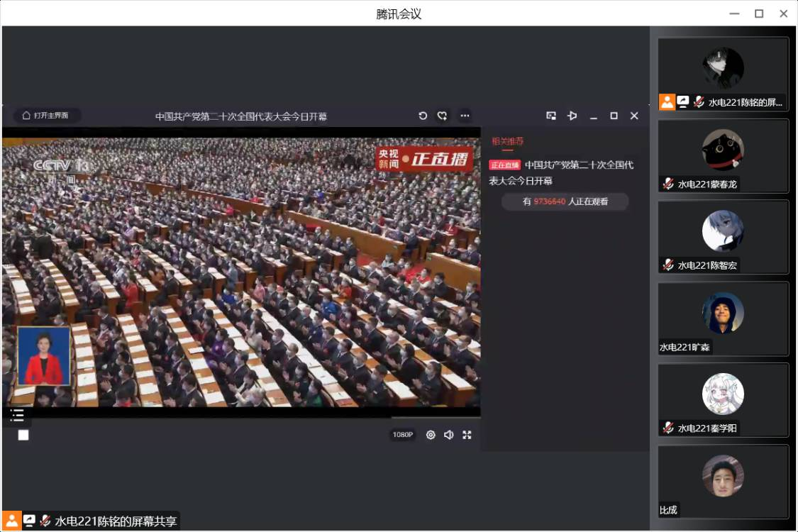The image size is (798, 532).
Task: Click screen-share icon in bottom share label
Action: 29,520
